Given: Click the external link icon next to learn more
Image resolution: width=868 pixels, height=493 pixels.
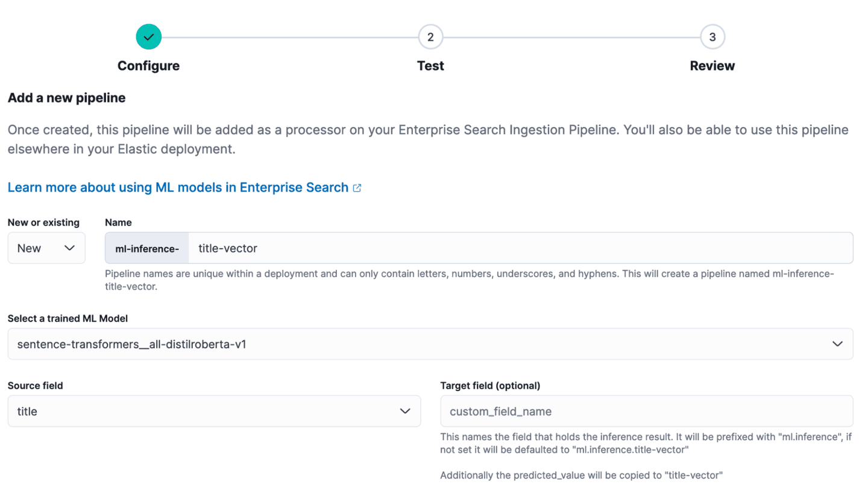Looking at the screenshot, I should coord(357,187).
